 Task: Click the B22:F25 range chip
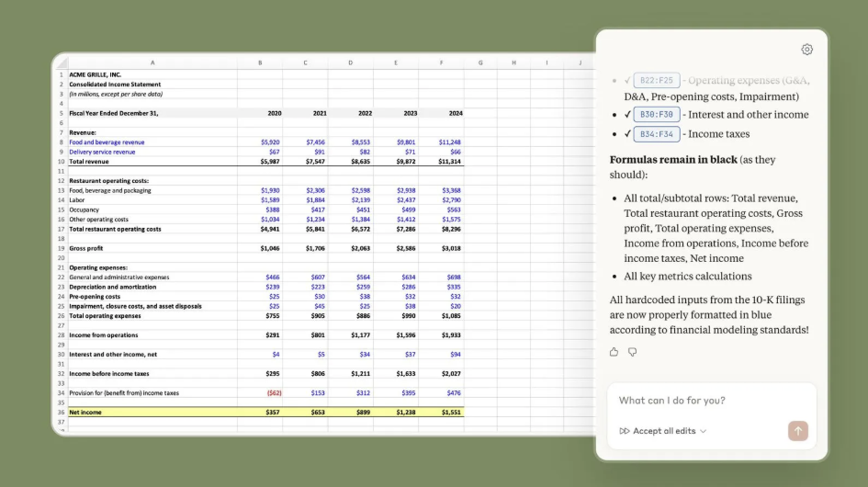pos(656,81)
